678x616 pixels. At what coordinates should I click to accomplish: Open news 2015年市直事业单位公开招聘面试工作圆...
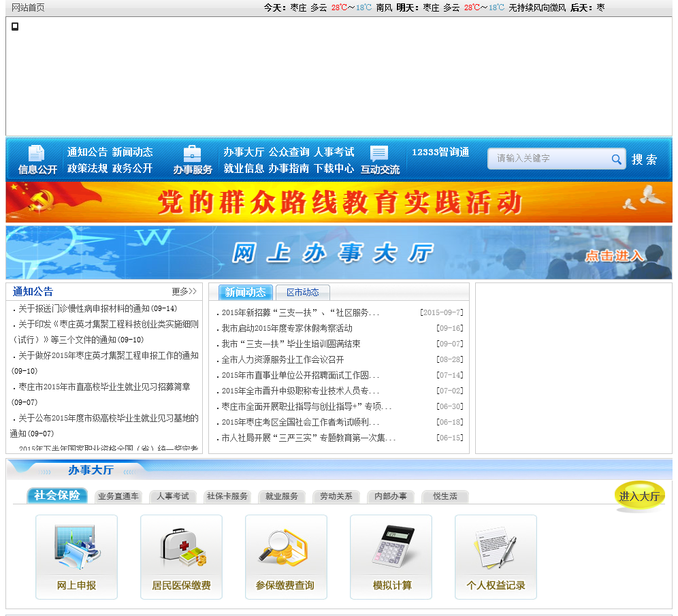(x=300, y=375)
